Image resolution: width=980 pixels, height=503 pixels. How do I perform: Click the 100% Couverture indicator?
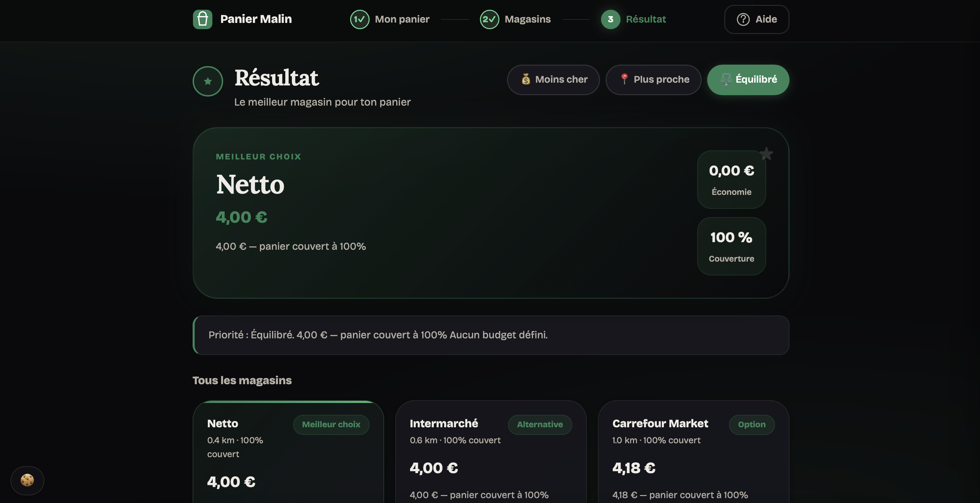731,246
